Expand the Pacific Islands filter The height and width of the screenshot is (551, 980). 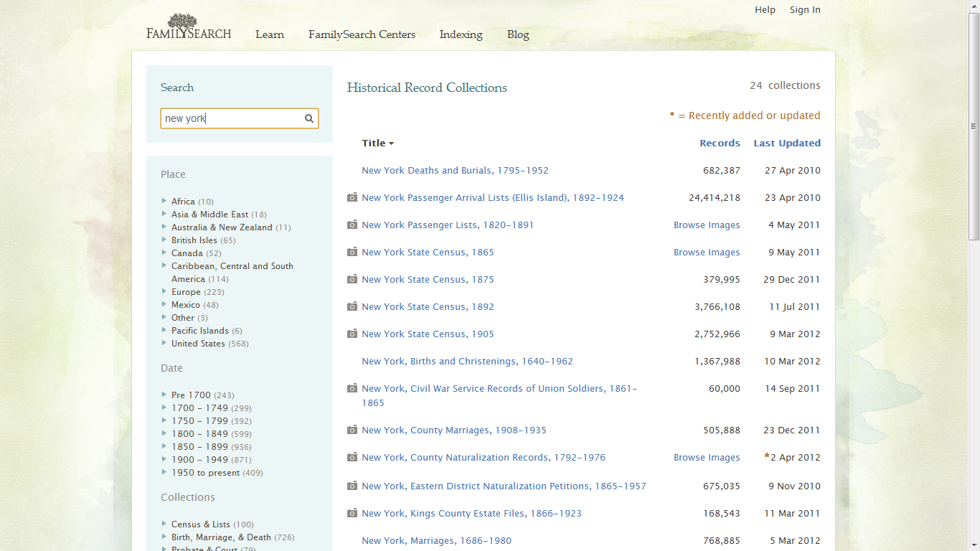(x=164, y=330)
